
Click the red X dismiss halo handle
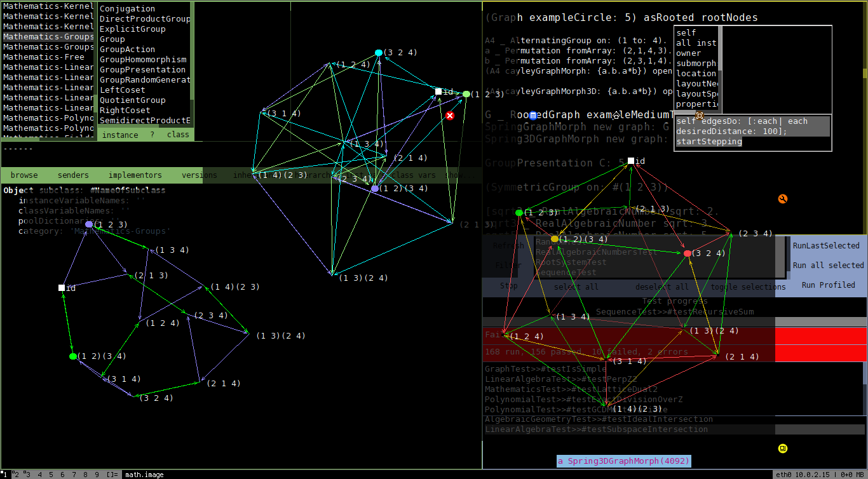(x=450, y=116)
